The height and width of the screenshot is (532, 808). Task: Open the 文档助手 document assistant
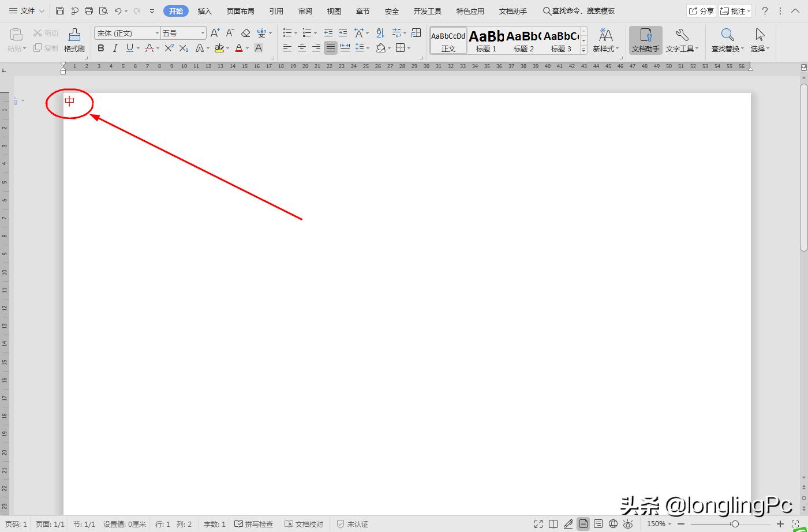coord(645,40)
